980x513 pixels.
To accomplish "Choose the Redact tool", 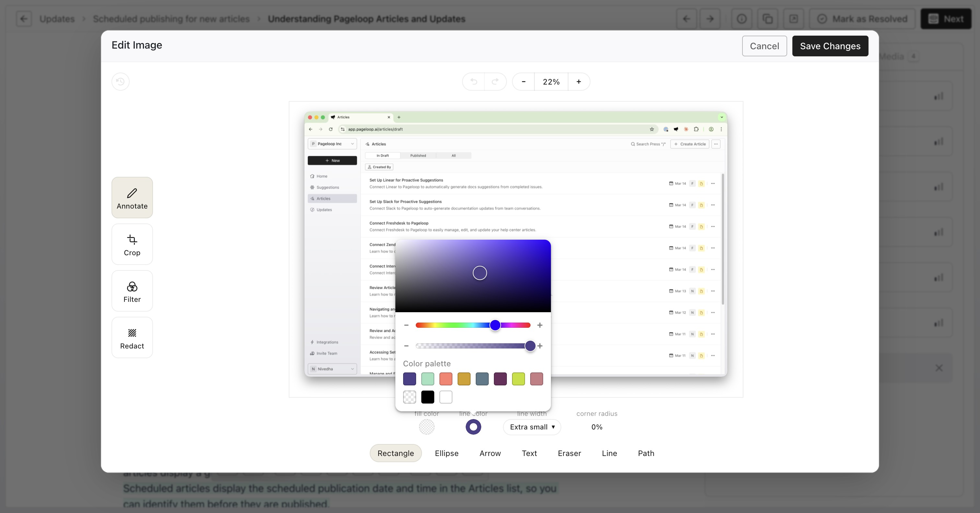I will [x=132, y=338].
